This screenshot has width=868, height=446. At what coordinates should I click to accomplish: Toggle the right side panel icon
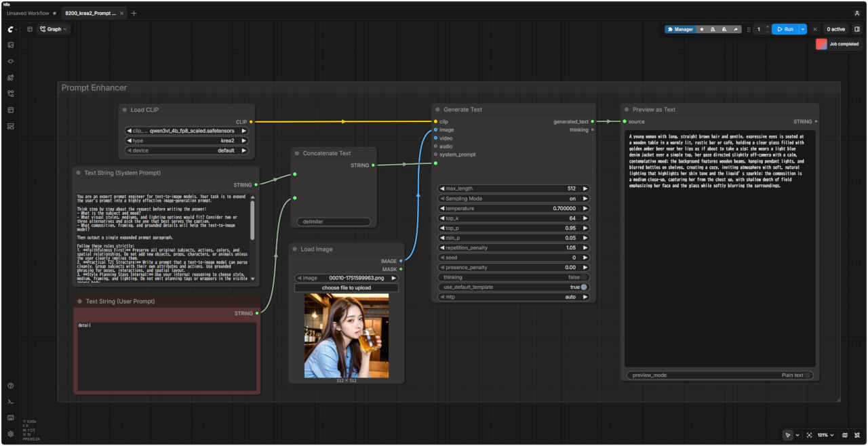tap(857, 29)
